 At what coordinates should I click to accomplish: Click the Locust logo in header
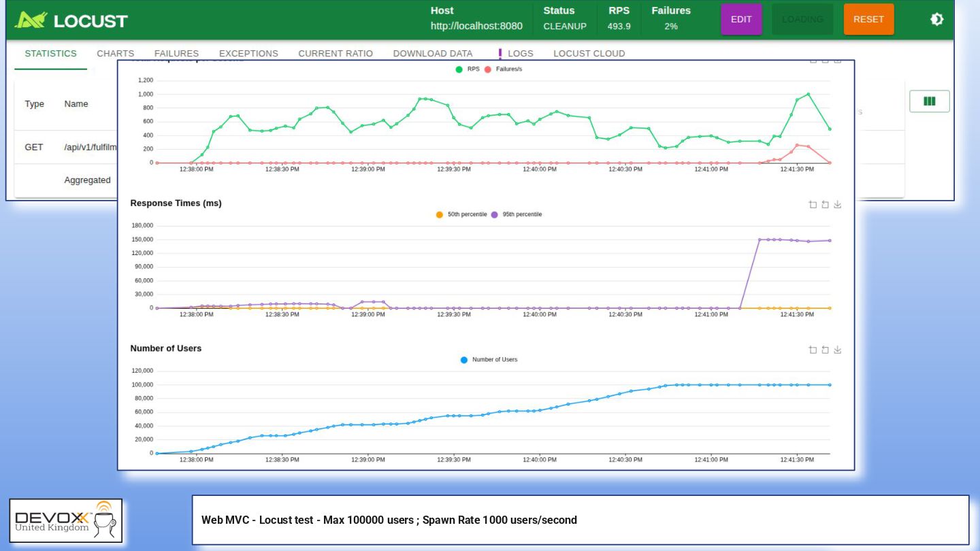pos(71,20)
